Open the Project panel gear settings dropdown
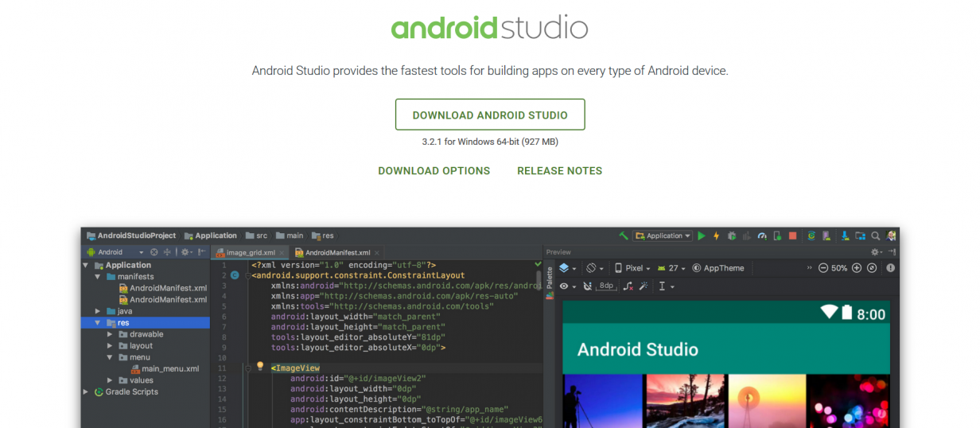This screenshot has width=980, height=428. (x=187, y=252)
